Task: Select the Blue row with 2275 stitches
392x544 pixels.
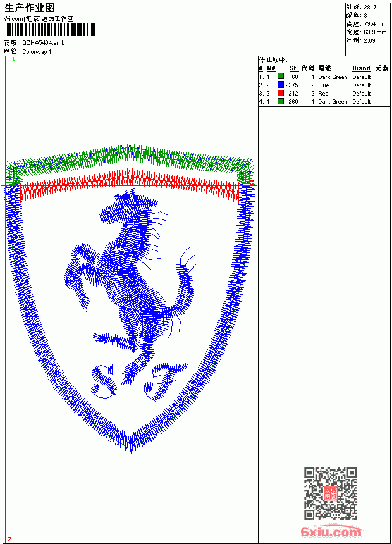Action: (x=324, y=85)
